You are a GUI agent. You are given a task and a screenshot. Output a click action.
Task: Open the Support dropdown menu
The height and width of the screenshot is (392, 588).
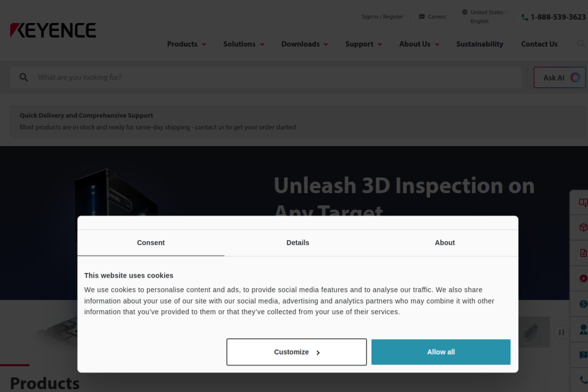[363, 44]
